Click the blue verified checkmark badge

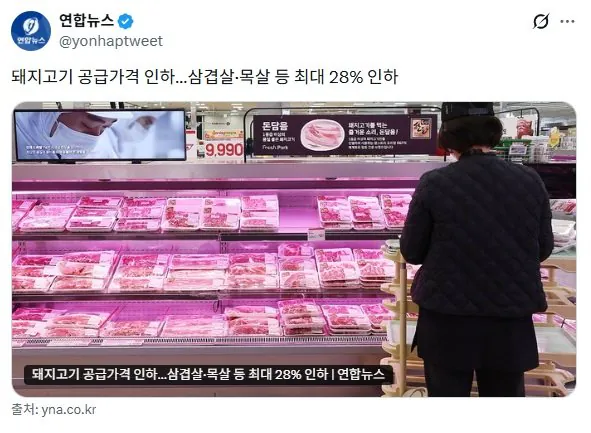(x=126, y=21)
